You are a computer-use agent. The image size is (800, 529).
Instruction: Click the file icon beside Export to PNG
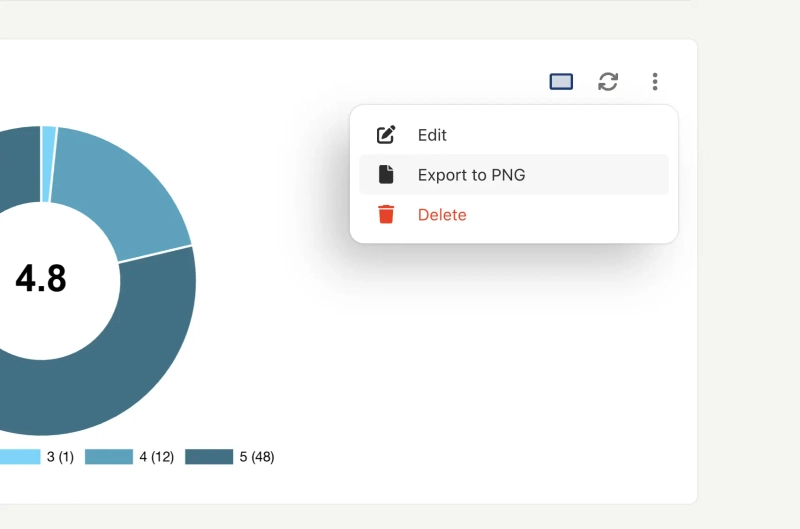pos(386,175)
